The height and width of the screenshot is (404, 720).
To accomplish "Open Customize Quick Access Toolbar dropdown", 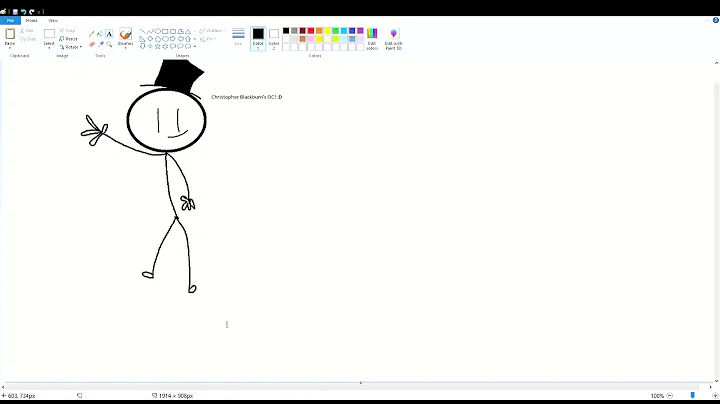I will [39, 12].
